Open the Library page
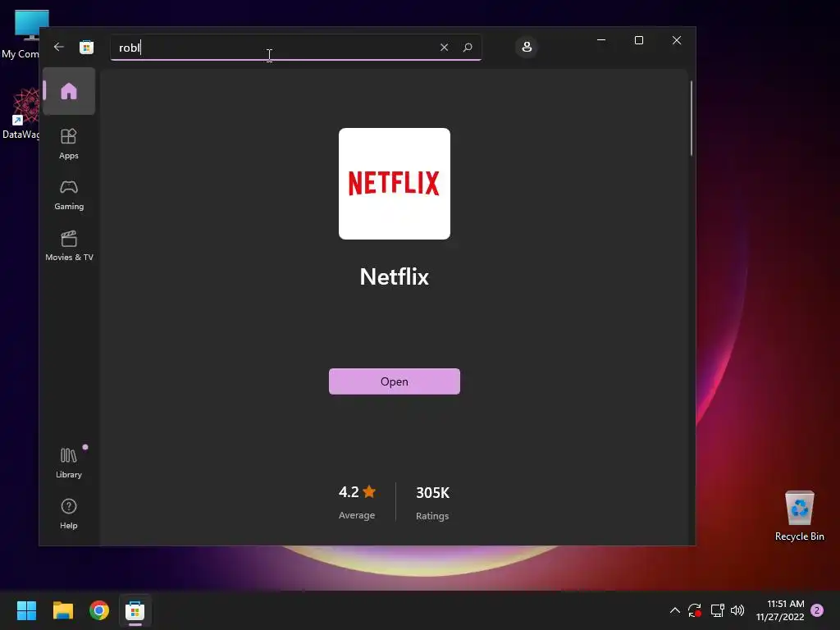840x630 pixels. click(69, 463)
